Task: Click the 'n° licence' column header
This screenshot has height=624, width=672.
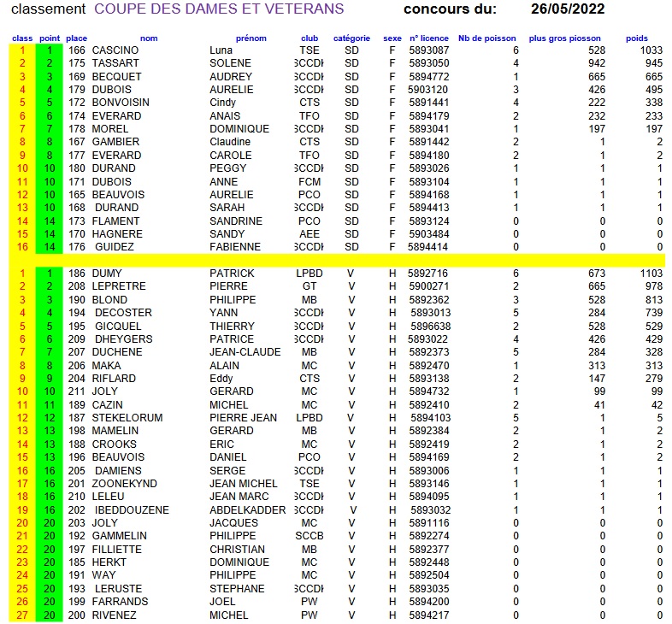Action: (428, 38)
